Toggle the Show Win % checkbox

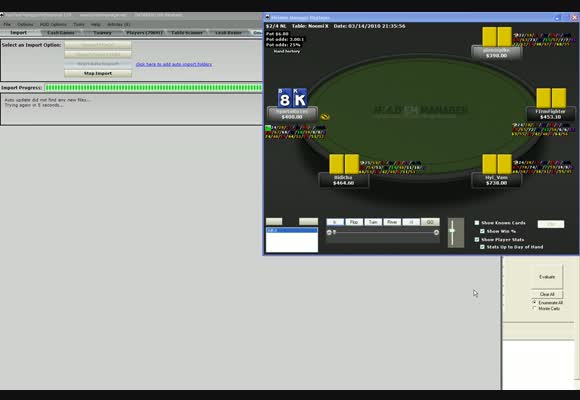[x=482, y=231]
